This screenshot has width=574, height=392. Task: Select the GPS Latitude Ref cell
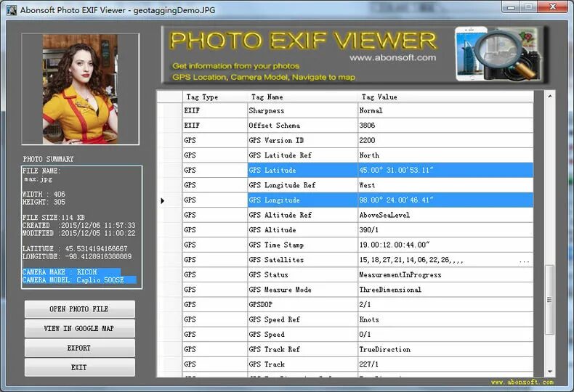(303, 155)
